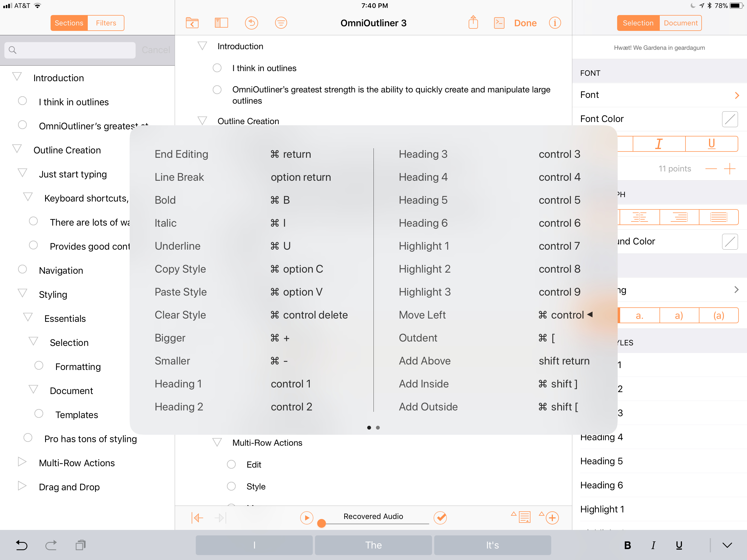Open the automation console icon

(x=499, y=23)
